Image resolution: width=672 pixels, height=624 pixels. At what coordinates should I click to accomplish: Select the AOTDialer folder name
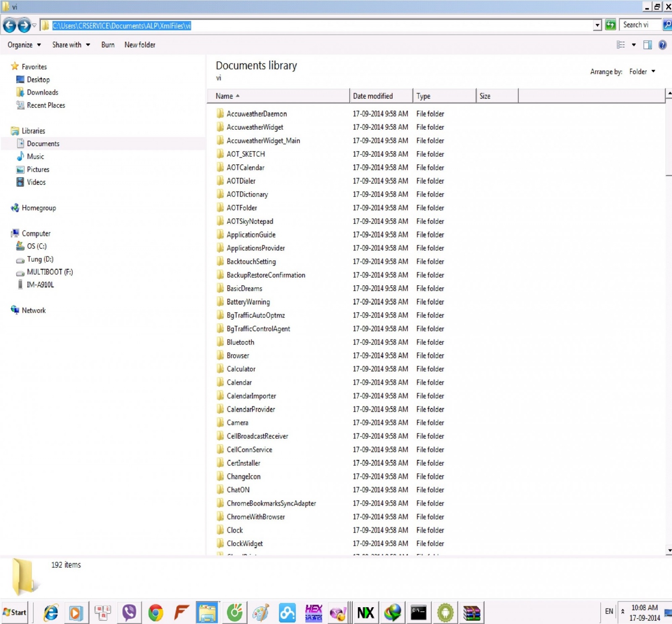coord(241,181)
